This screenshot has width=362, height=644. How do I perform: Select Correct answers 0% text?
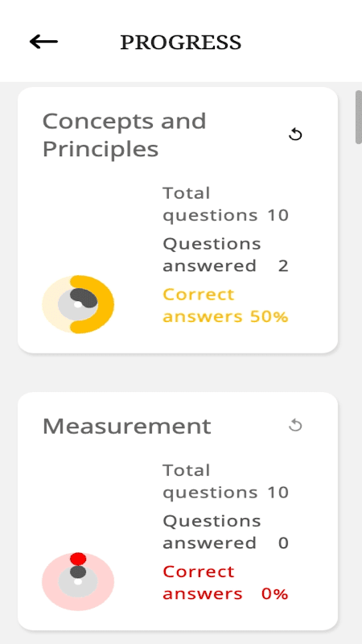225,583
